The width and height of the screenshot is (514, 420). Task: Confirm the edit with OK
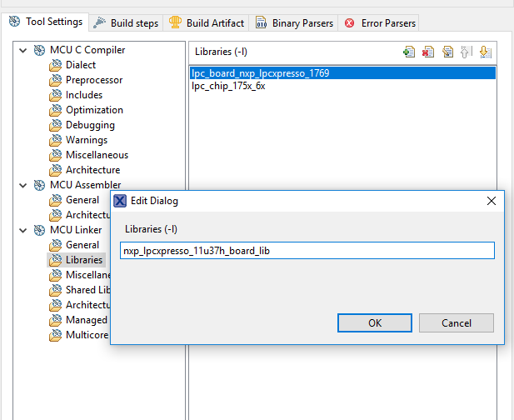(x=375, y=323)
